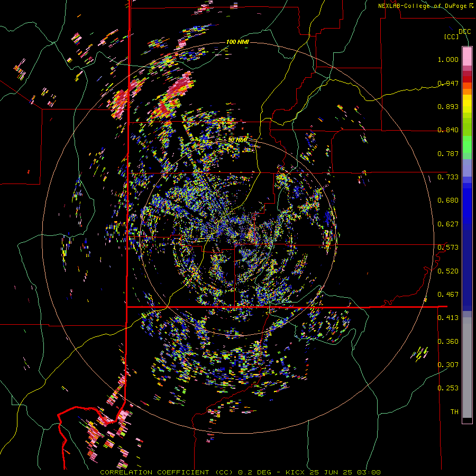This screenshot has width=476, height=476.
Task: Click the 0.840 scale value
Action: (x=448, y=130)
